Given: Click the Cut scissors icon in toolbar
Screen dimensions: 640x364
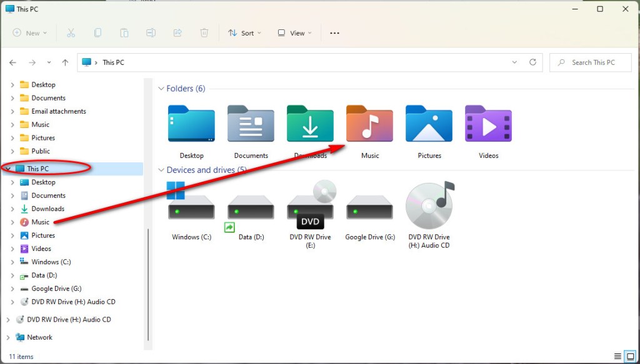Looking at the screenshot, I should (71, 33).
